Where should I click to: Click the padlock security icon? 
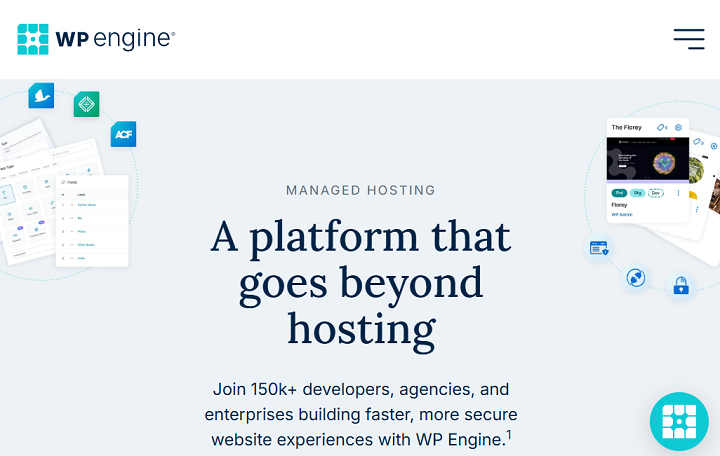(x=681, y=286)
